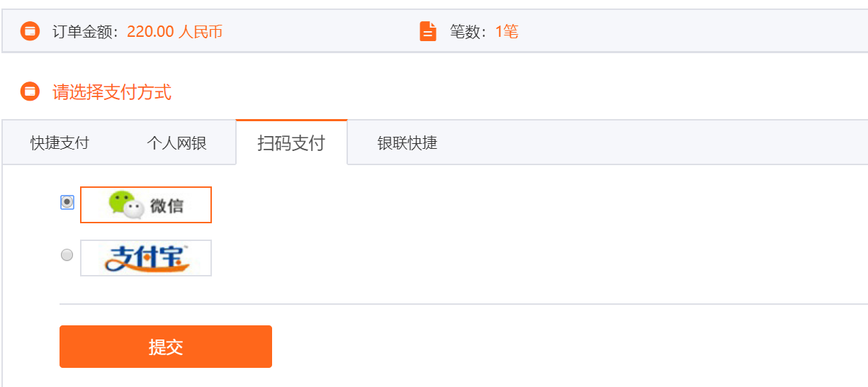Viewport: 868px width, 387px height.
Task: Select the Alipay 支付宝 radio button
Action: click(67, 255)
